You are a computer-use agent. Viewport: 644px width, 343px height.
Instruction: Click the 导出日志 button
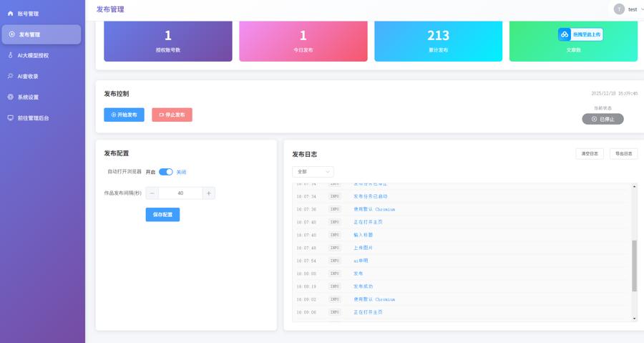coord(623,153)
